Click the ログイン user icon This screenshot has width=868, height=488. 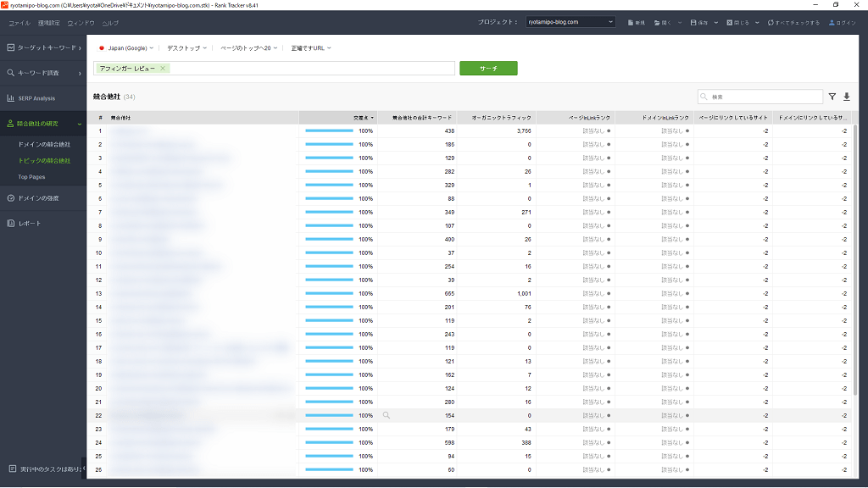(x=832, y=22)
